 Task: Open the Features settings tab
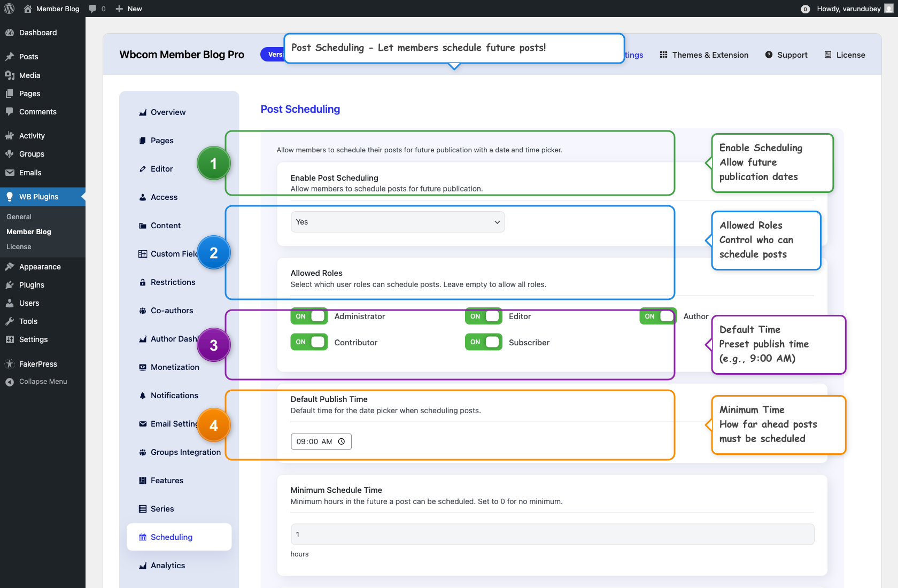point(179,481)
